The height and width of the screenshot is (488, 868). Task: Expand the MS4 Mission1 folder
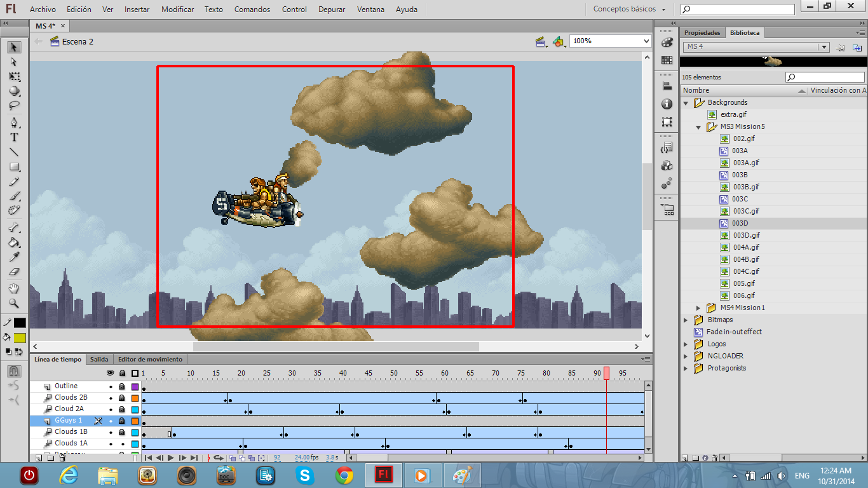(x=698, y=308)
